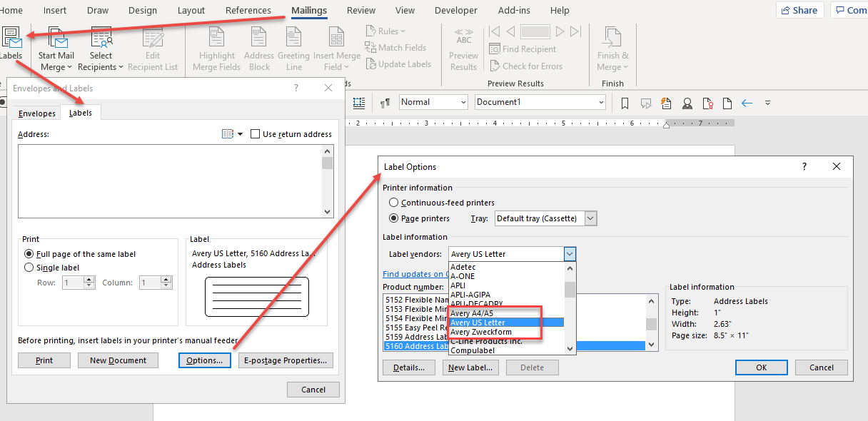868x421 pixels.
Task: Go to the last mail merge record
Action: click(575, 31)
